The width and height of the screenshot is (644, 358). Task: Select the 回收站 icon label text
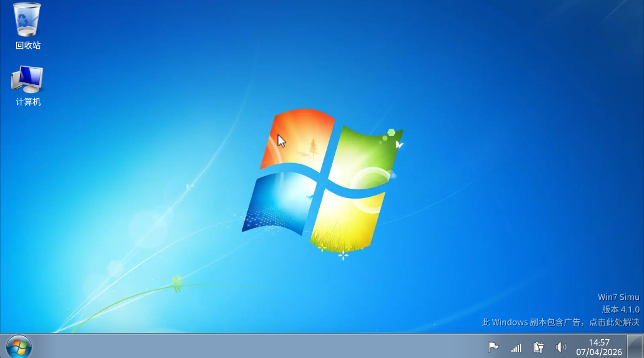click(x=28, y=46)
